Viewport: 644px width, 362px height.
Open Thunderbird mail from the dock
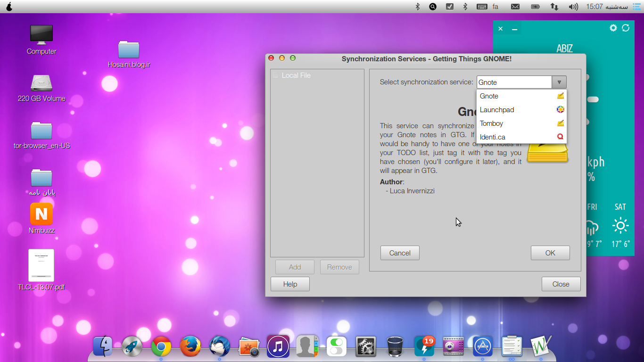(x=220, y=347)
